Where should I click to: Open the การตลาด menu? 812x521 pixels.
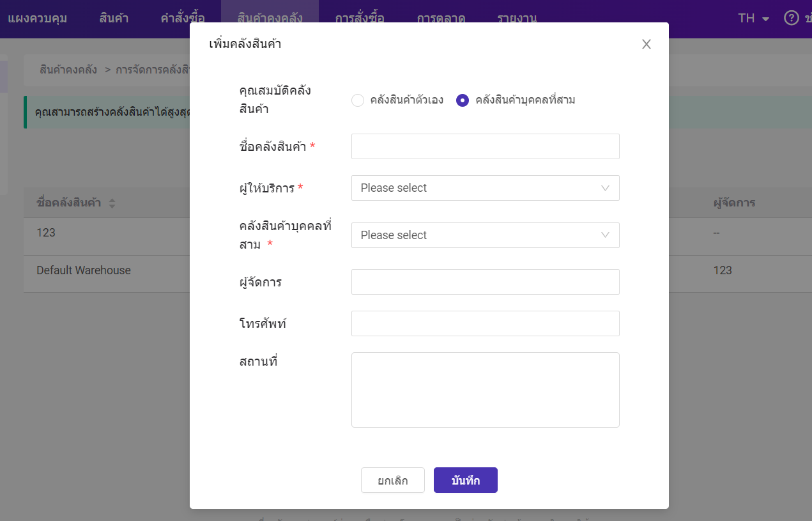click(x=441, y=18)
